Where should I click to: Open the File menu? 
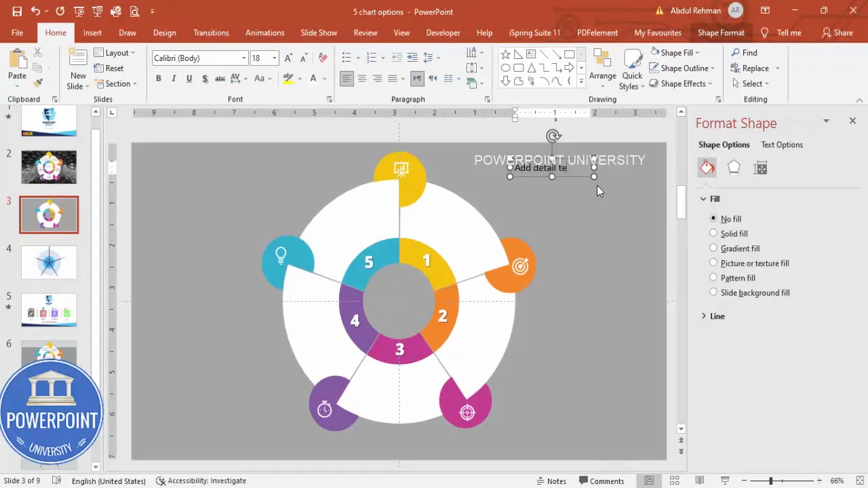point(17,33)
